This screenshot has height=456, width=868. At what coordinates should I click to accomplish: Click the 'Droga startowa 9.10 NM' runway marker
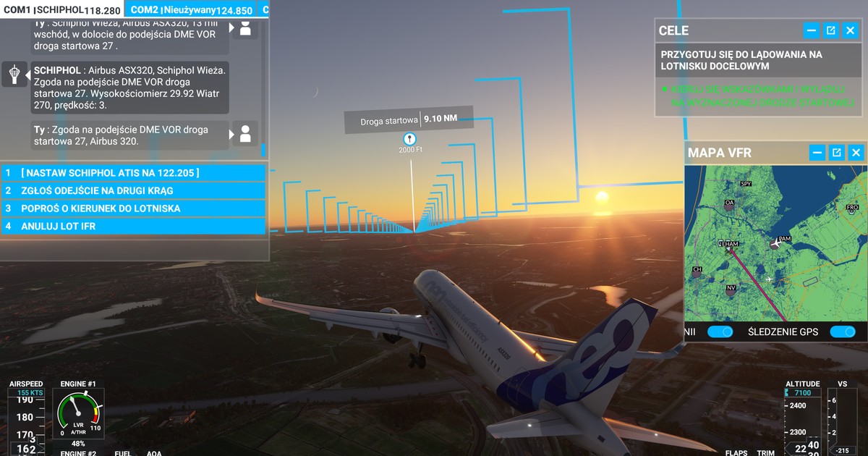tap(409, 121)
